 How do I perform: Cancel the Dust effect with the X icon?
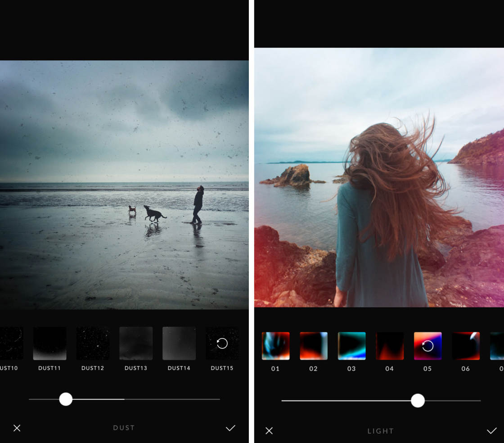pos(17,428)
